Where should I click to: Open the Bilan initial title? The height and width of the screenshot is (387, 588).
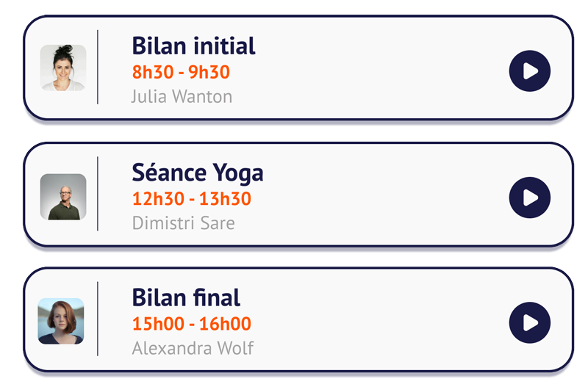coord(193,46)
